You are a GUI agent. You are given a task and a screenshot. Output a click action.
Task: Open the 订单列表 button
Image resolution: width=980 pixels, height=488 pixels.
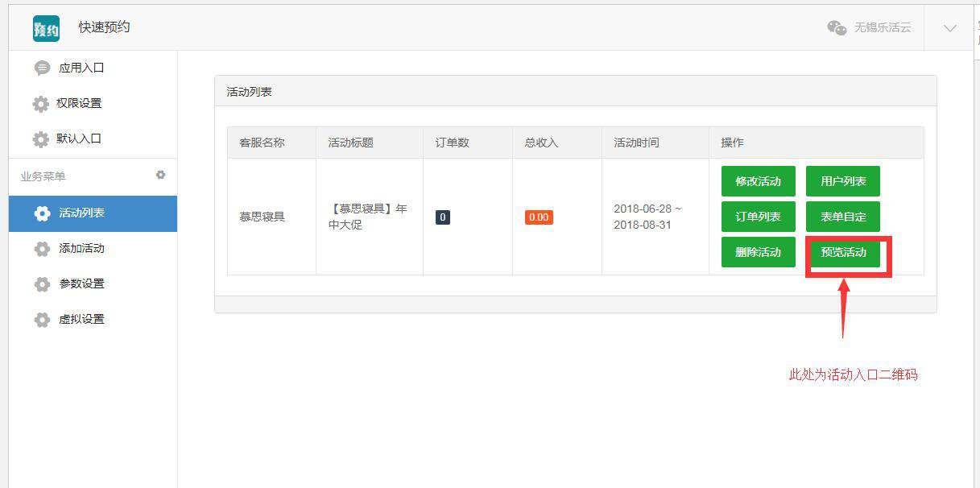pyautogui.click(x=757, y=217)
